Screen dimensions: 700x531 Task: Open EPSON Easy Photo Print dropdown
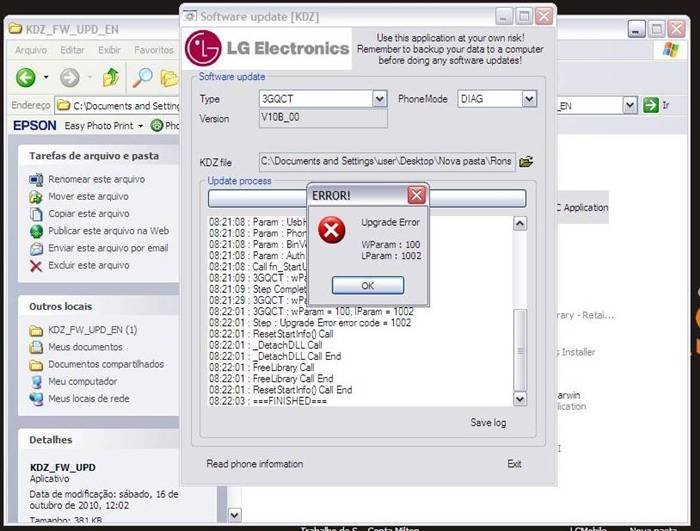pos(140,126)
